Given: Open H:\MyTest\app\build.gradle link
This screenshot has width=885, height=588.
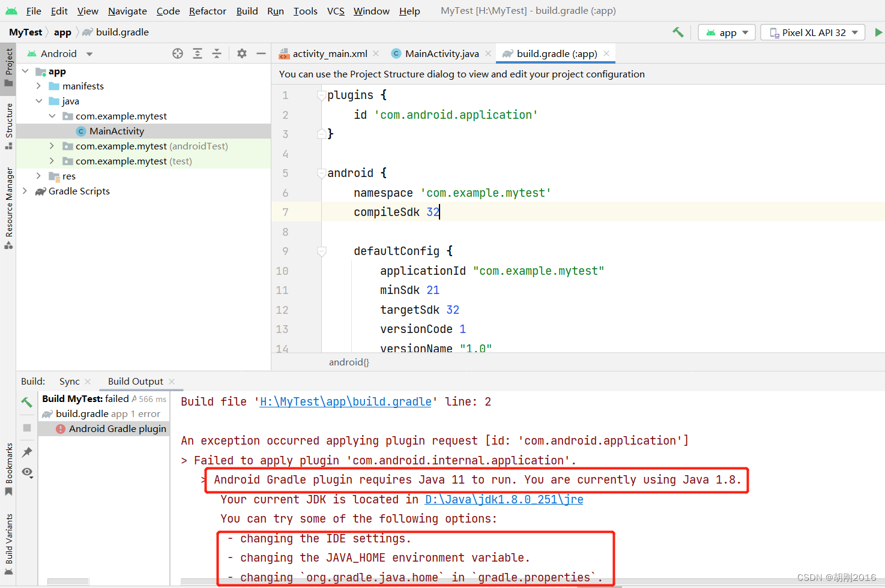Looking at the screenshot, I should [345, 401].
